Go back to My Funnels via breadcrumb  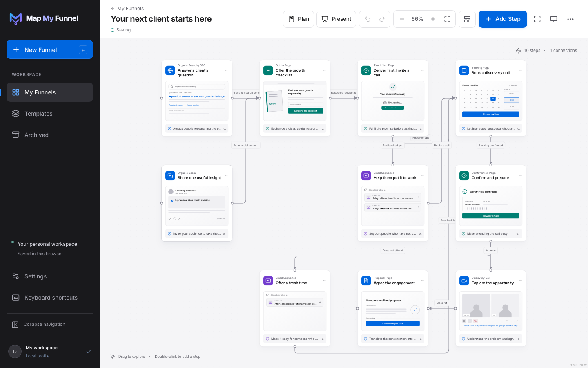tap(127, 9)
